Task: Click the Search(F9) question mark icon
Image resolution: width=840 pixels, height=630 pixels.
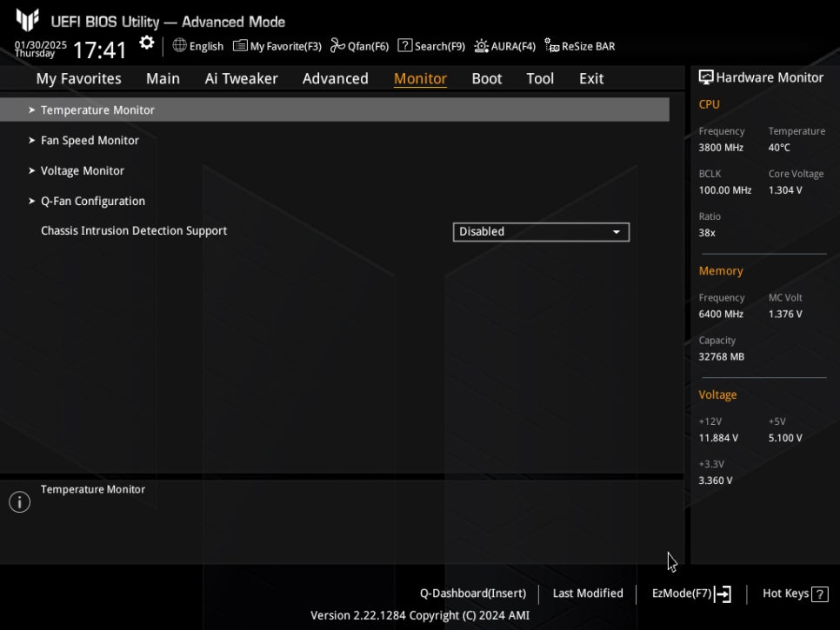Action: [x=405, y=45]
